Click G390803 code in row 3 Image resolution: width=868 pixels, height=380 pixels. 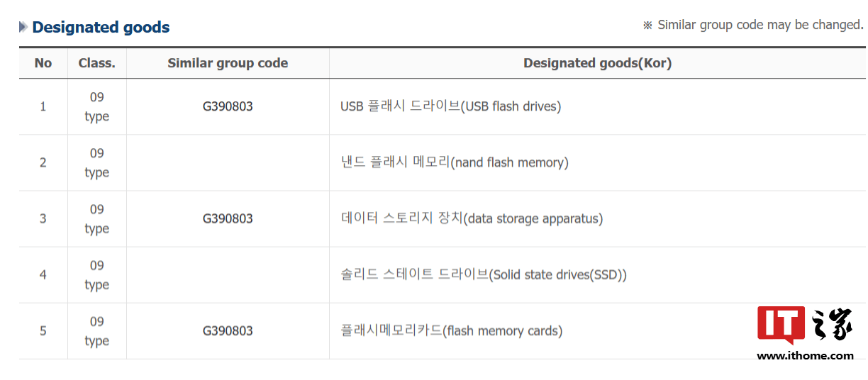coord(228,218)
